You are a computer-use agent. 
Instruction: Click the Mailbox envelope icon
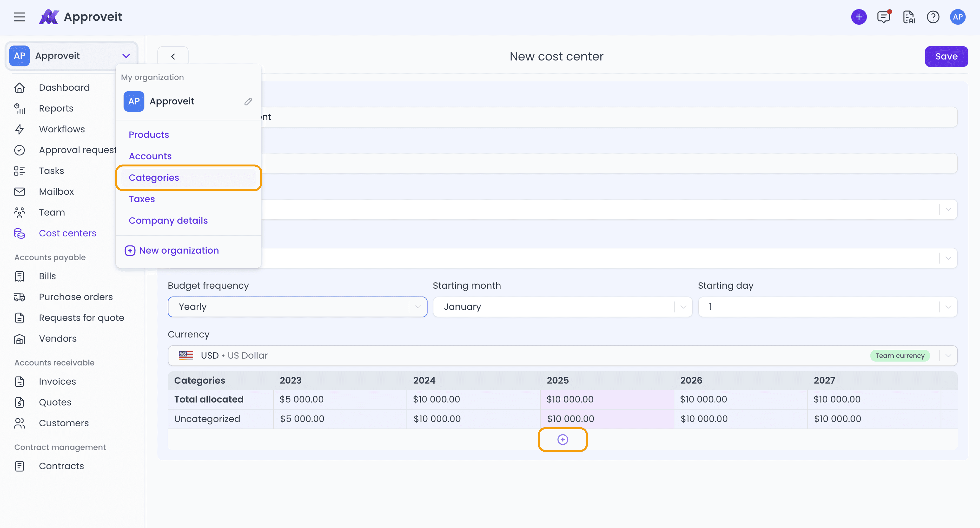pyautogui.click(x=19, y=192)
